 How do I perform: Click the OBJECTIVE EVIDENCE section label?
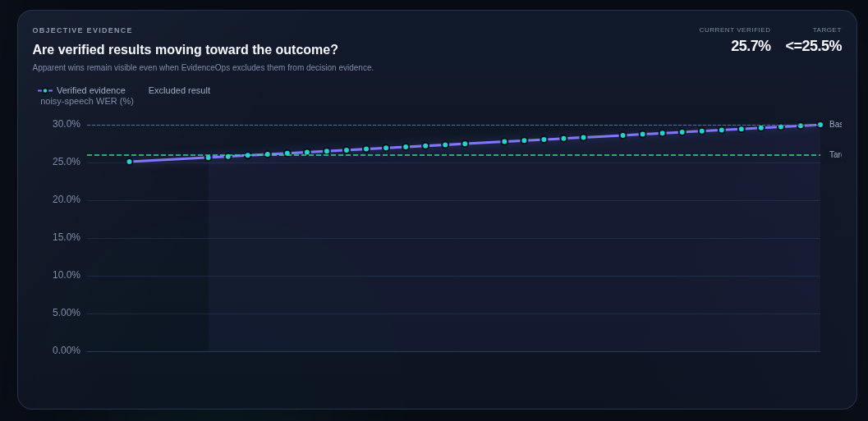click(x=82, y=30)
